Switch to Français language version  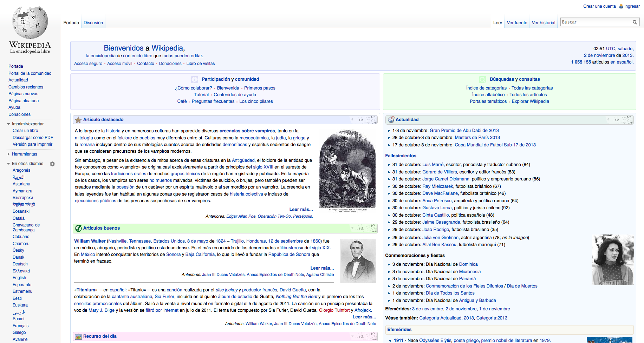click(x=20, y=326)
